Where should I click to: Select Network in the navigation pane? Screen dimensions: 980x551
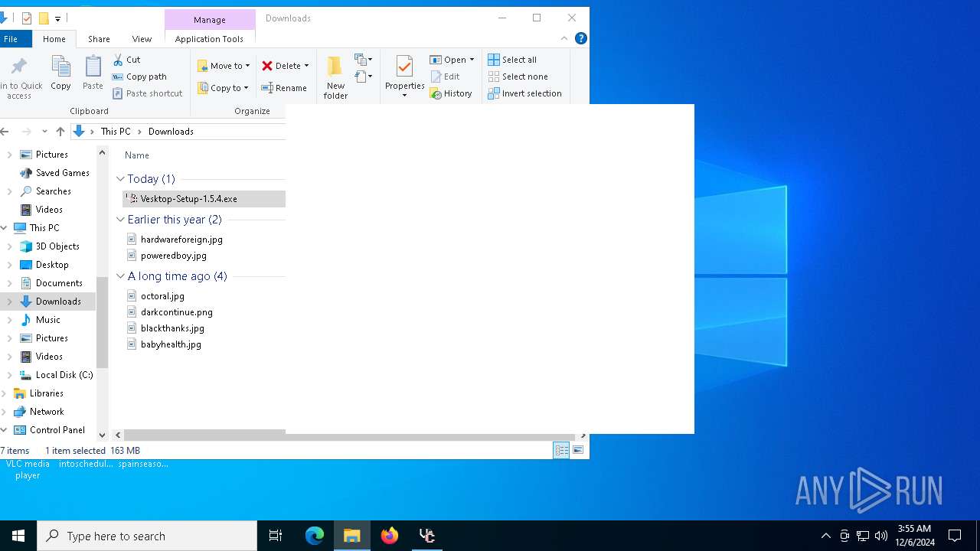pyautogui.click(x=47, y=412)
